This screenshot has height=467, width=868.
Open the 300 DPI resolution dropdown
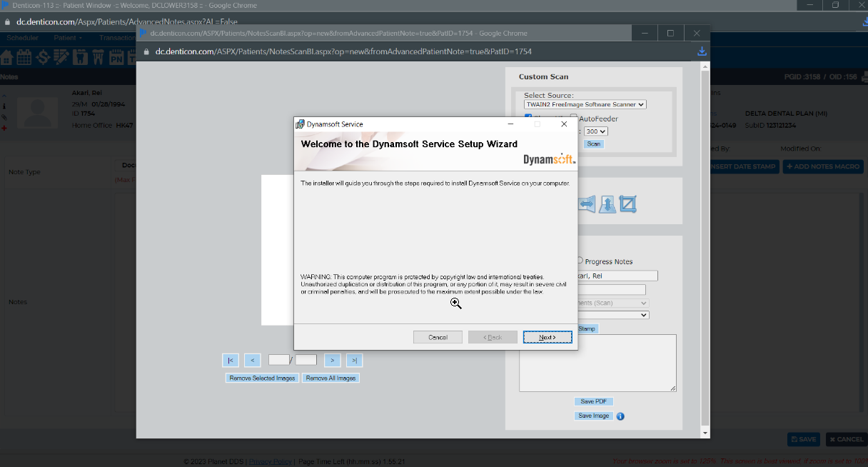tap(595, 131)
